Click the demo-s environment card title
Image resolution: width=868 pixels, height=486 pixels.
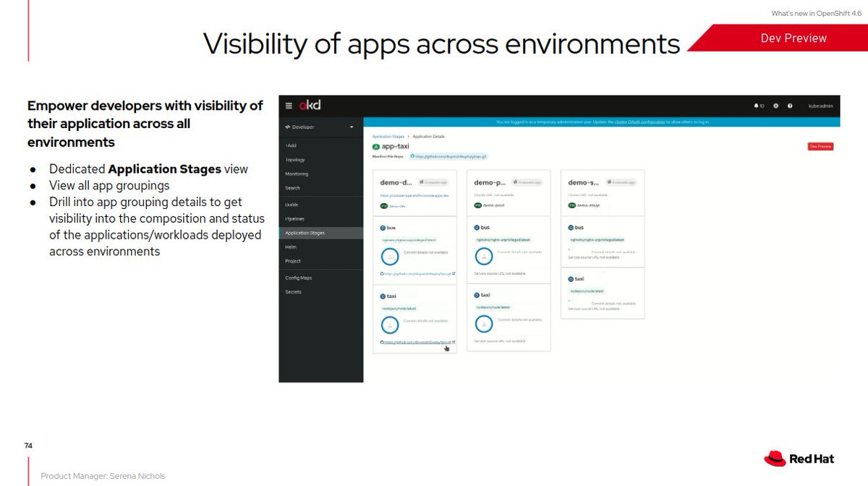coord(584,183)
